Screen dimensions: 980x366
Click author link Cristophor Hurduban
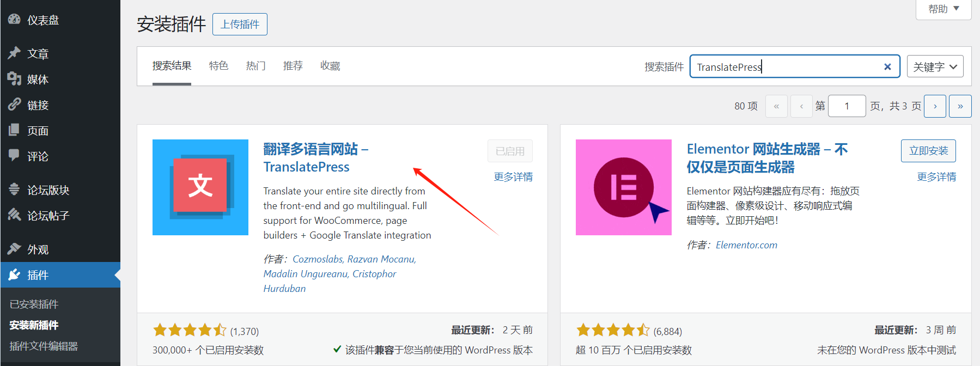point(330,281)
